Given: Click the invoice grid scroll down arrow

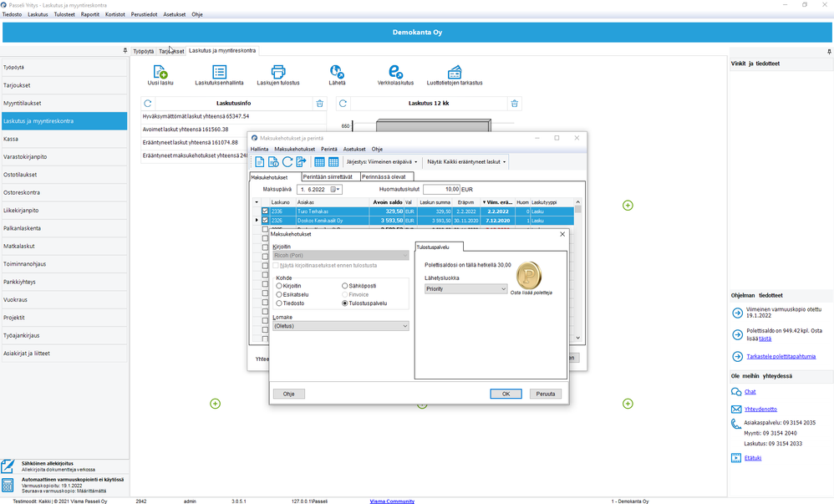Looking at the screenshot, I should coord(578,338).
